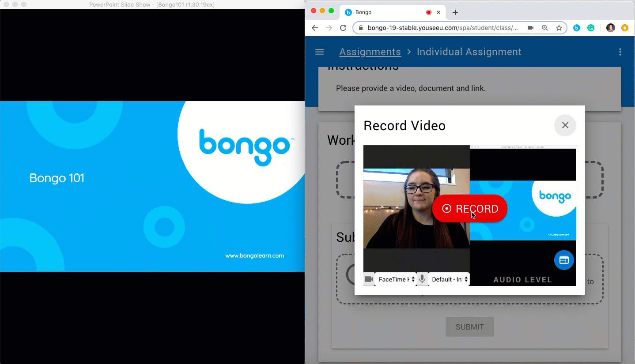
Task: Close the Record Video dialog
Action: point(565,125)
